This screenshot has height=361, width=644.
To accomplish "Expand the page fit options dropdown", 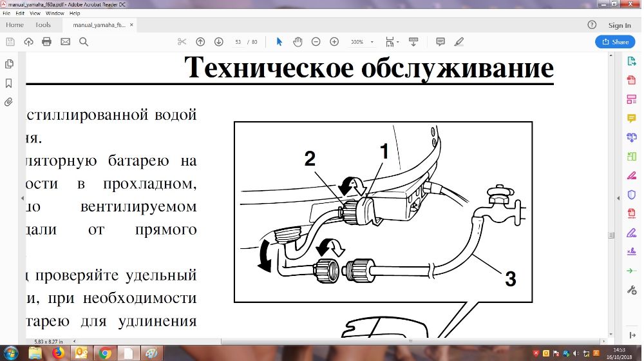I will [x=392, y=42].
